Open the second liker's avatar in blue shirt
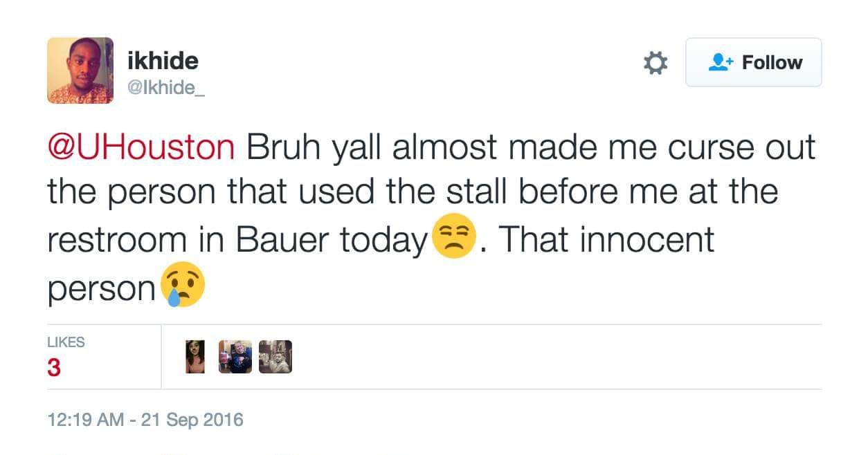 tap(235, 357)
